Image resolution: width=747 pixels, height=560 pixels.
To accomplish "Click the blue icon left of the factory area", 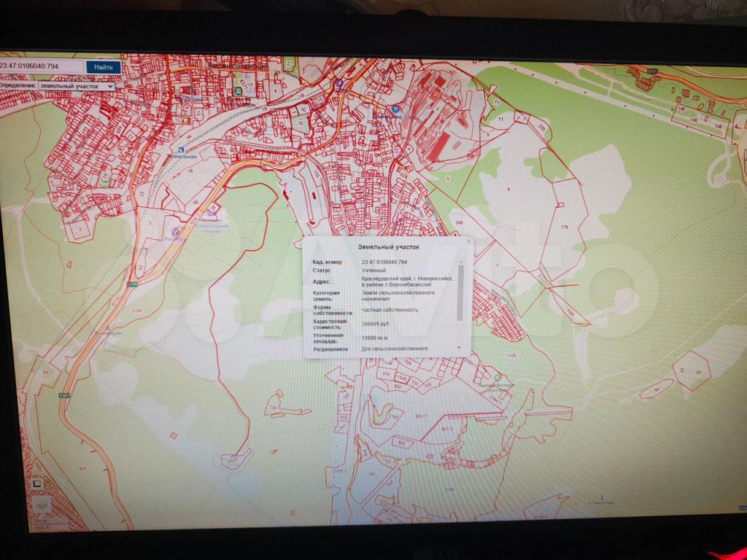I will coord(395,110).
